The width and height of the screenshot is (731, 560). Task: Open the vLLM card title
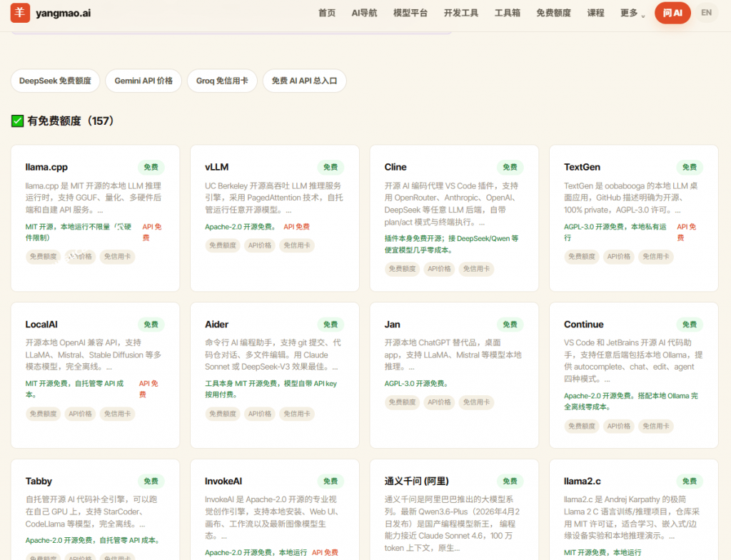coord(217,167)
